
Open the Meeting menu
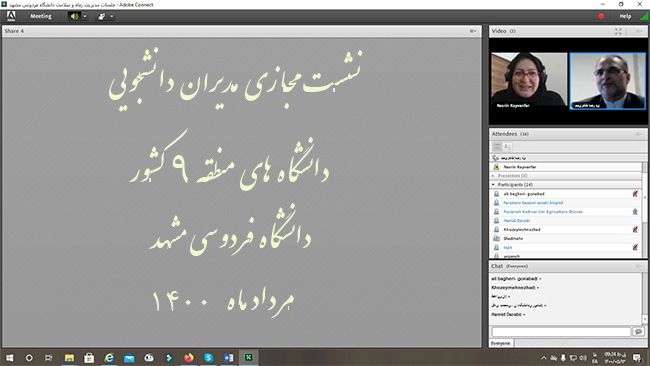[x=41, y=16]
